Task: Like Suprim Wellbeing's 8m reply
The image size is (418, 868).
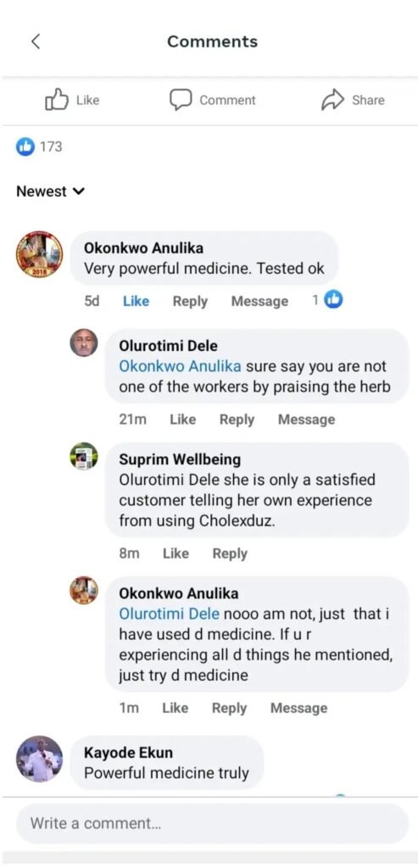Action: (176, 554)
